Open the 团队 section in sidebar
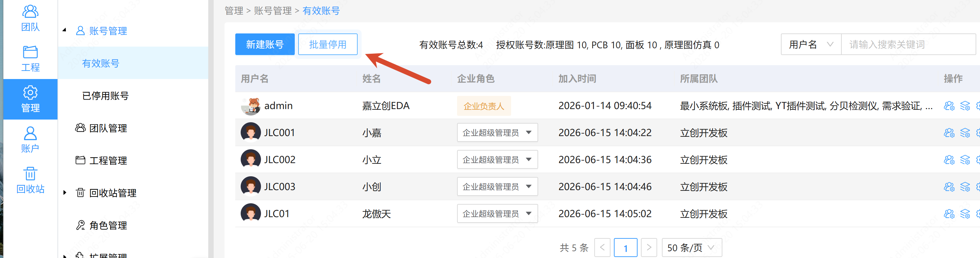 pyautogui.click(x=30, y=18)
